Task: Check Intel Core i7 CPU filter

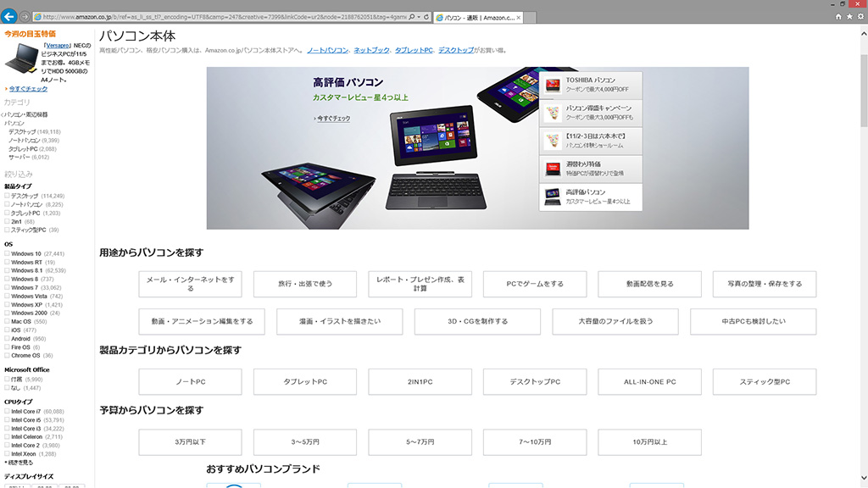Action: pyautogui.click(x=7, y=411)
